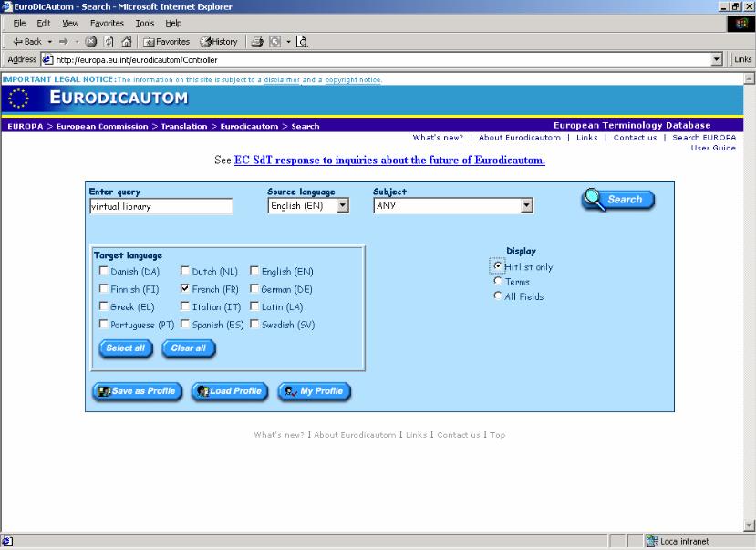Click the Address bar URL field
Image resolution: width=756 pixels, height=550 pixels.
point(376,60)
